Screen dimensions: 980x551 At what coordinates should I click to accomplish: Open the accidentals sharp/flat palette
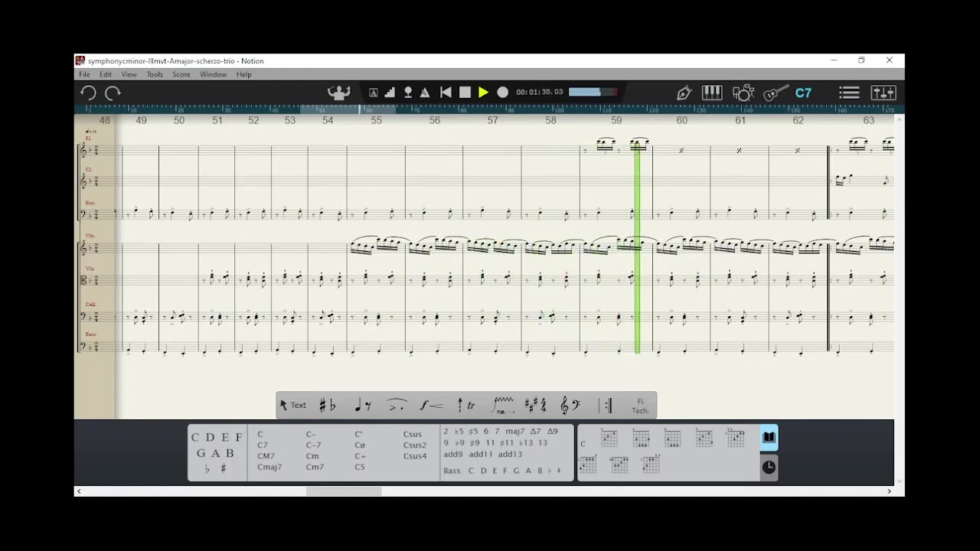[x=328, y=406]
